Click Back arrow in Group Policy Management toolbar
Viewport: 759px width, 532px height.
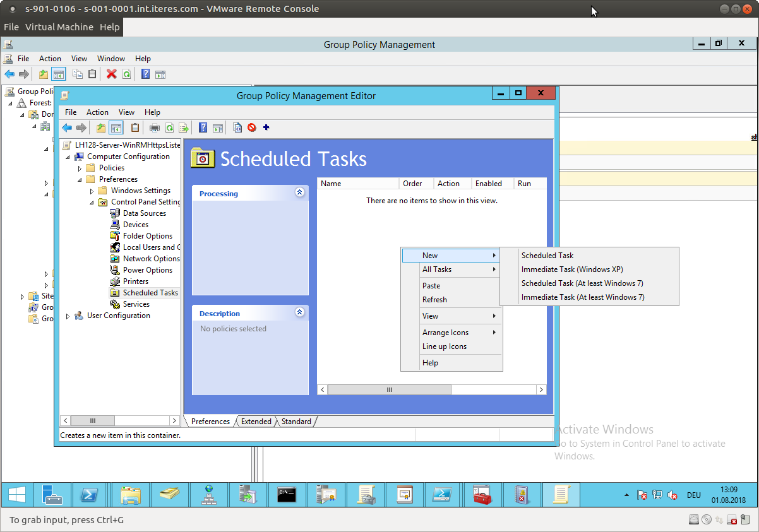pyautogui.click(x=9, y=74)
